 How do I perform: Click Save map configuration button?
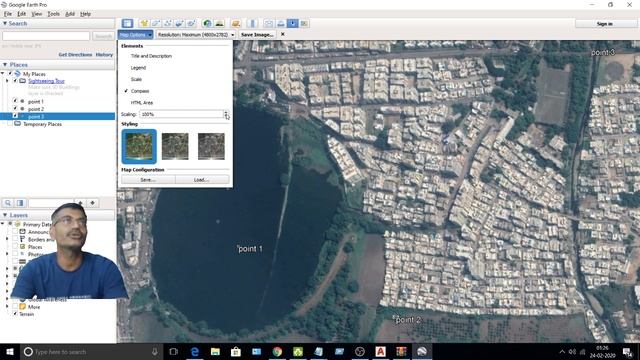(x=148, y=180)
